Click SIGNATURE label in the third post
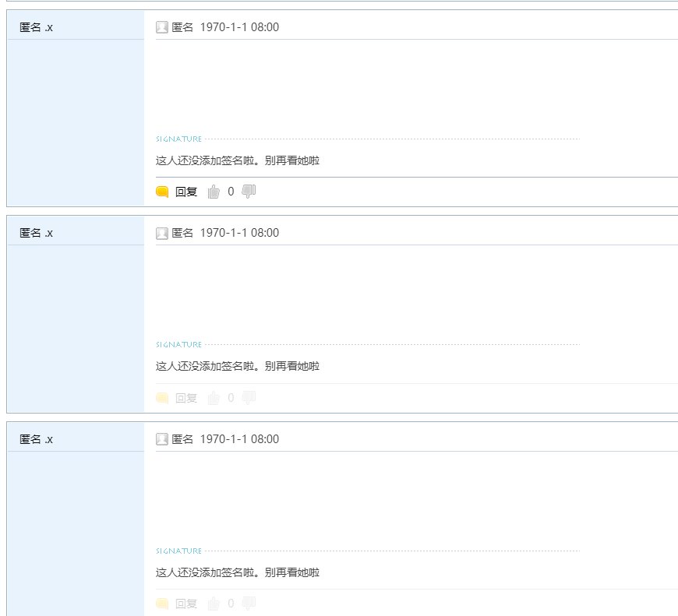This screenshot has width=678, height=616. tap(178, 551)
